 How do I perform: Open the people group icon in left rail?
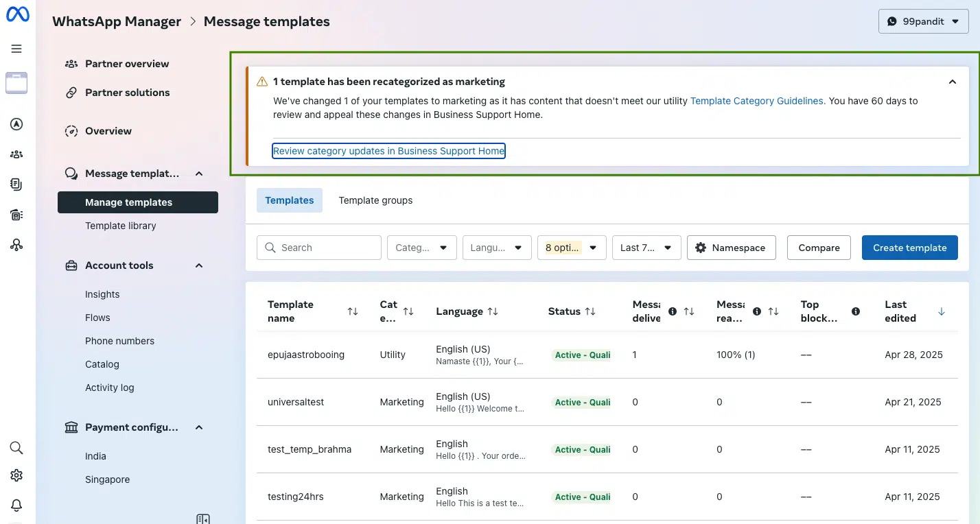[x=16, y=154]
